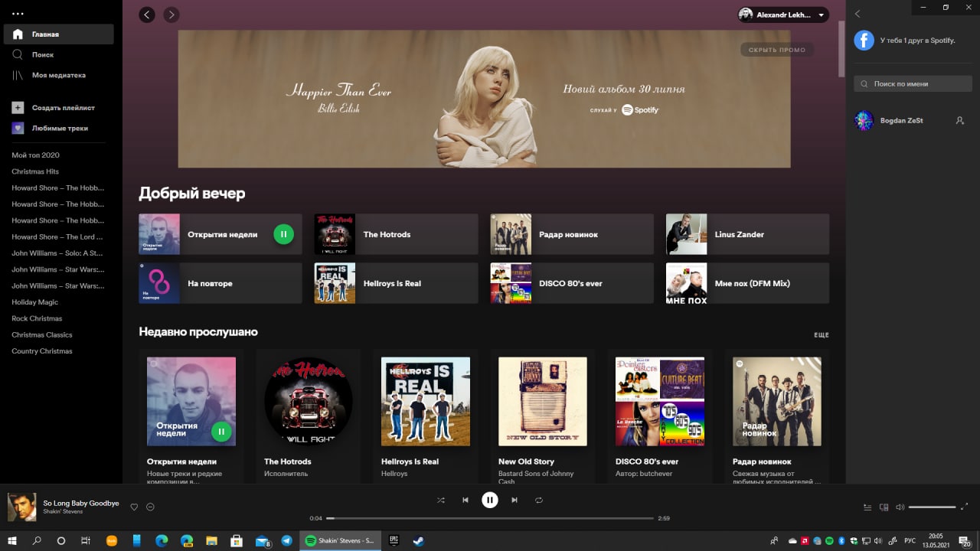
Task: Open So Long Baby Goodbye track title
Action: click(81, 503)
